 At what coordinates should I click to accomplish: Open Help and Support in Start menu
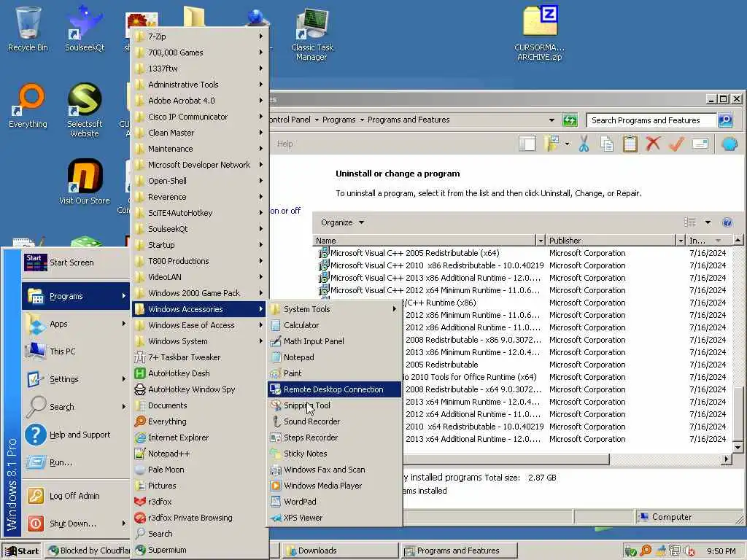[76, 435]
